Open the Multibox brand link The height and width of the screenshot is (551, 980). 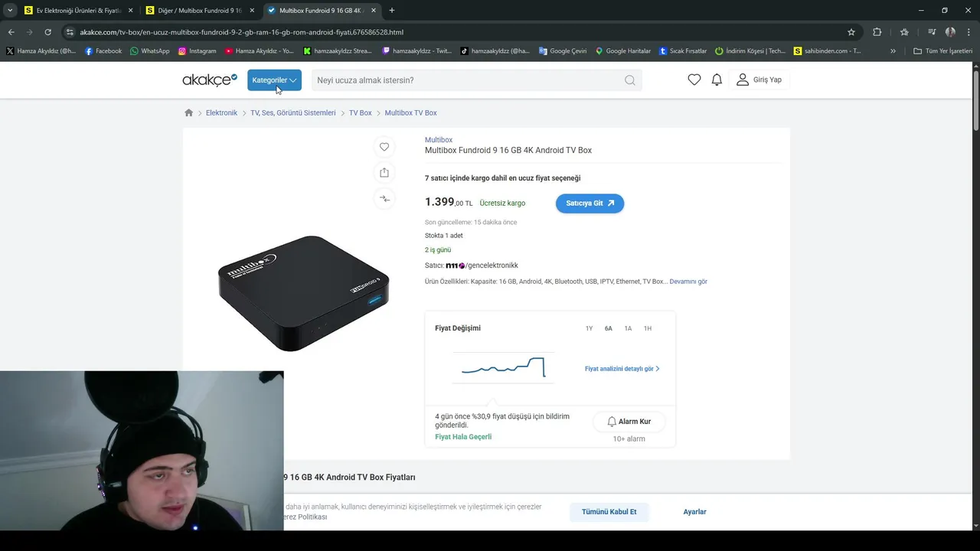pyautogui.click(x=439, y=140)
